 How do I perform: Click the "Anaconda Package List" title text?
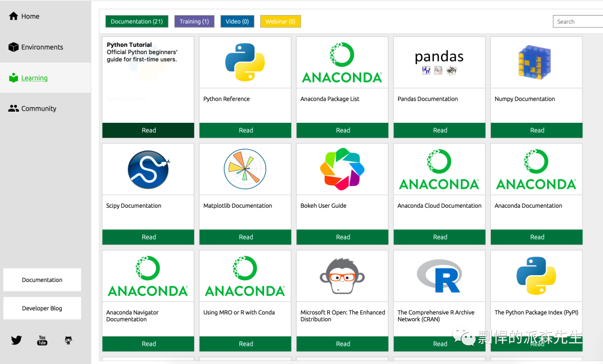(330, 99)
